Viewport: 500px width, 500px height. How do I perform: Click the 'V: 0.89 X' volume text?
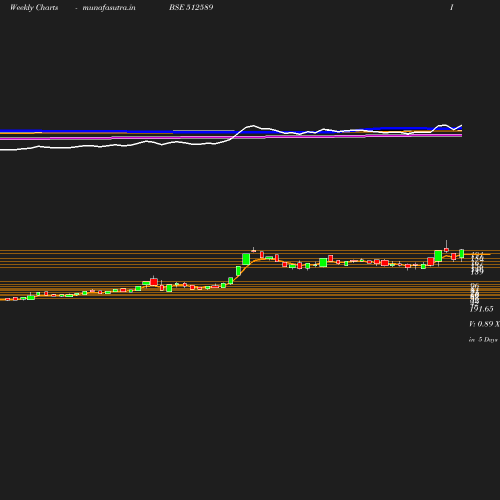(484, 324)
